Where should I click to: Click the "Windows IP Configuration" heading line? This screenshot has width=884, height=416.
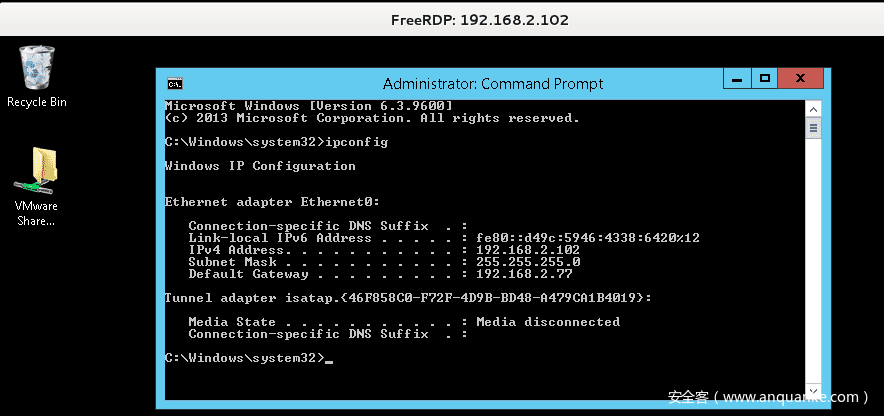pyautogui.click(x=260, y=166)
